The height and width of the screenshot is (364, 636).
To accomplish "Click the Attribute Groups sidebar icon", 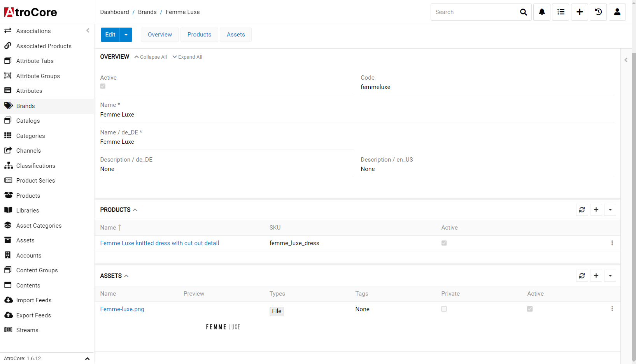I will click(8, 75).
